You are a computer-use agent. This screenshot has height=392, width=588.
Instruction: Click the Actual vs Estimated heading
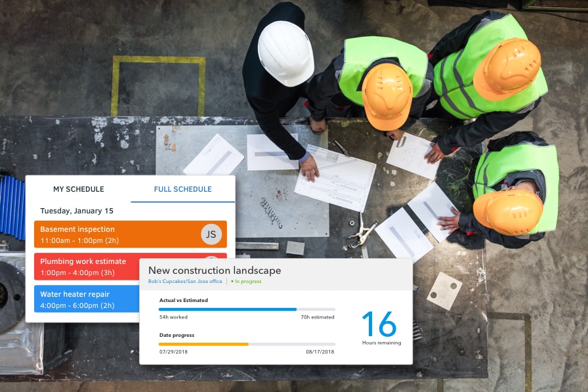point(183,300)
